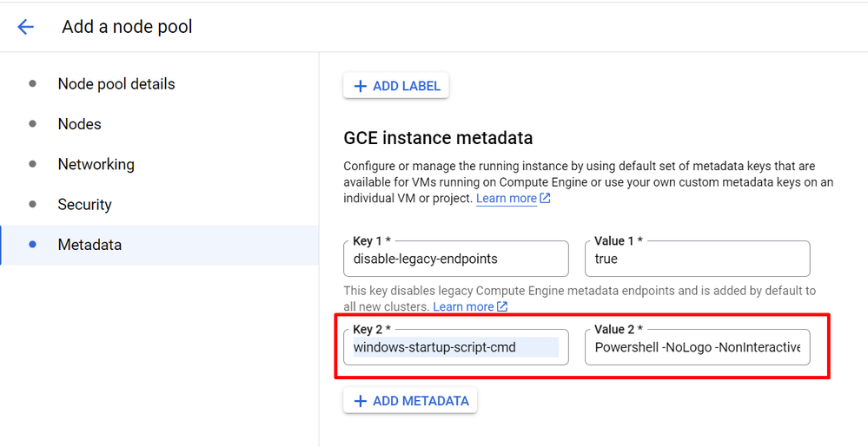Click the blue bullet beside Metadata
Image resolution: width=868 pixels, height=447 pixels.
[x=33, y=245]
